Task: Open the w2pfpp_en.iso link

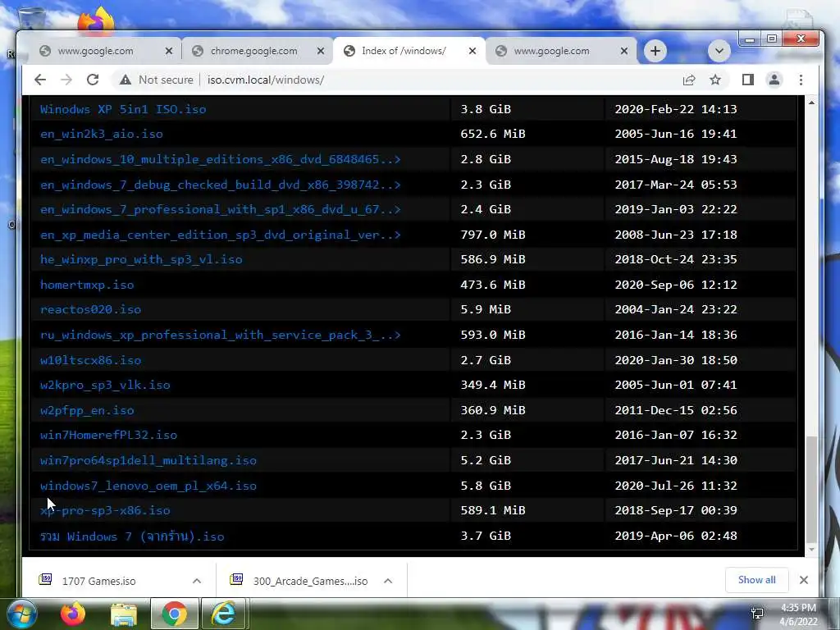Action: pos(87,410)
